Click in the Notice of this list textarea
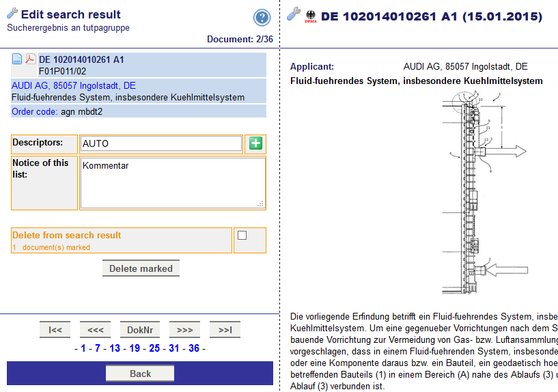 (x=173, y=183)
